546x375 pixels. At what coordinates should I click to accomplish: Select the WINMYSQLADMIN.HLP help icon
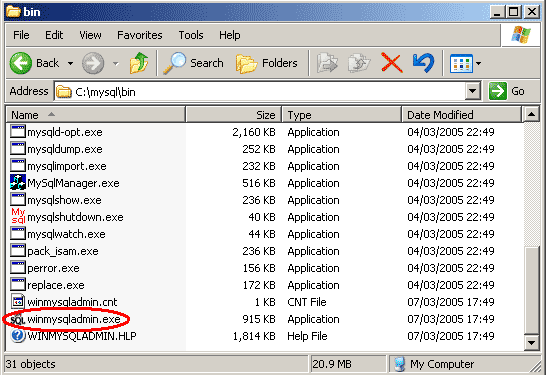coord(18,336)
